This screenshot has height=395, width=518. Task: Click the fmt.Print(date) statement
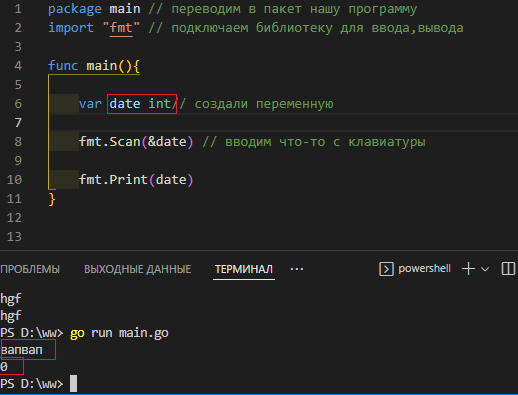pos(136,180)
